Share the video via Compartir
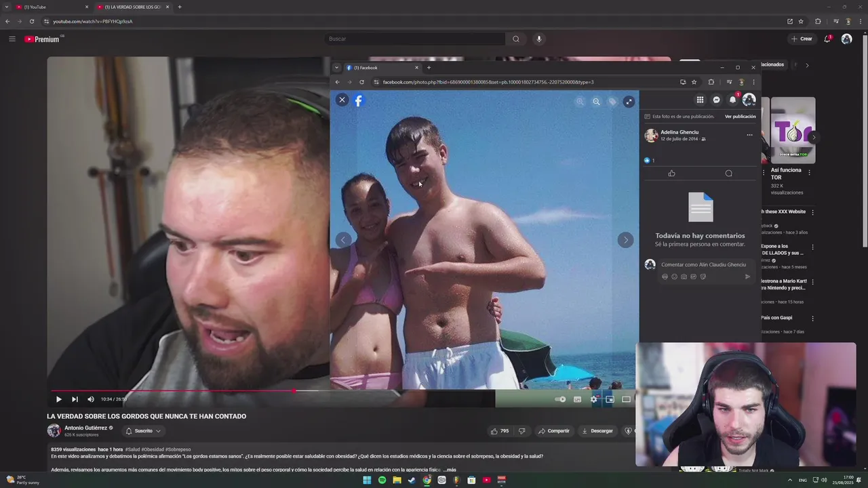The image size is (868, 488). click(554, 430)
